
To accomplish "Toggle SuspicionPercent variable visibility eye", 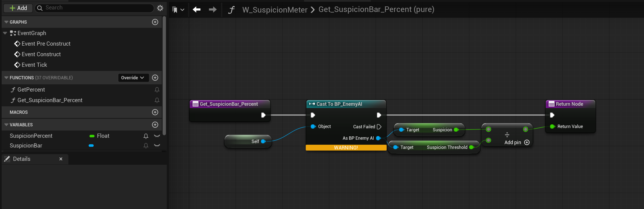I will pyautogui.click(x=157, y=136).
